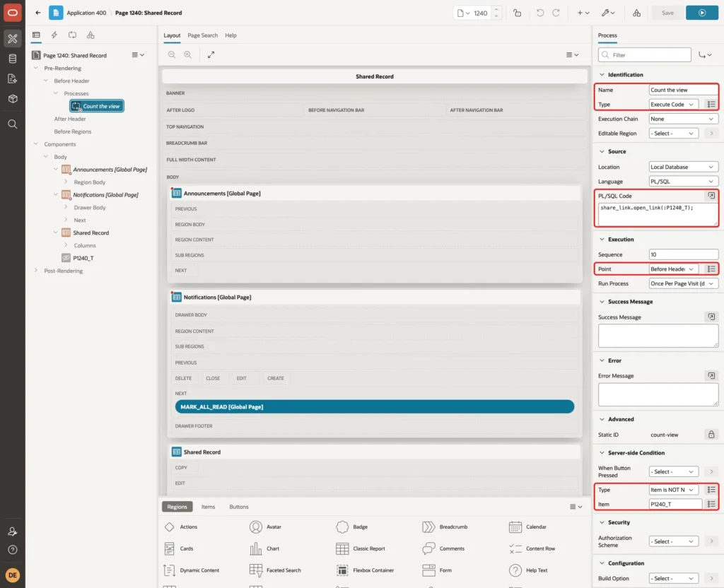This screenshot has width=724, height=588.
Task: Open the Execution Chain dropdown
Action: [684, 119]
